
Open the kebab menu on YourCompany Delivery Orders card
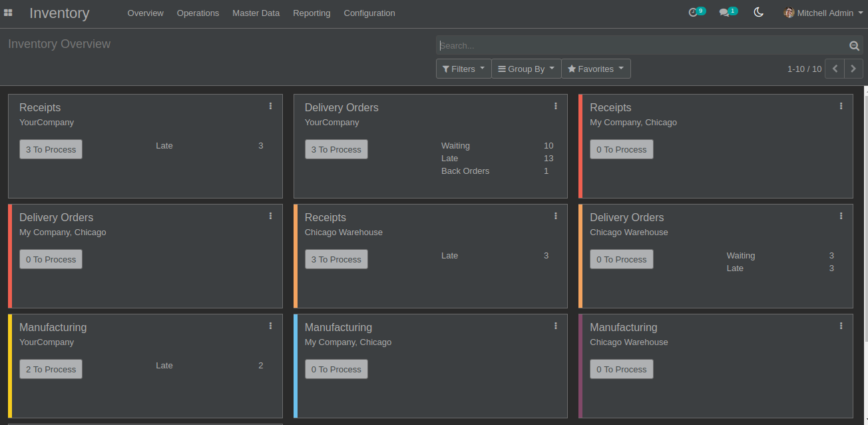click(556, 106)
